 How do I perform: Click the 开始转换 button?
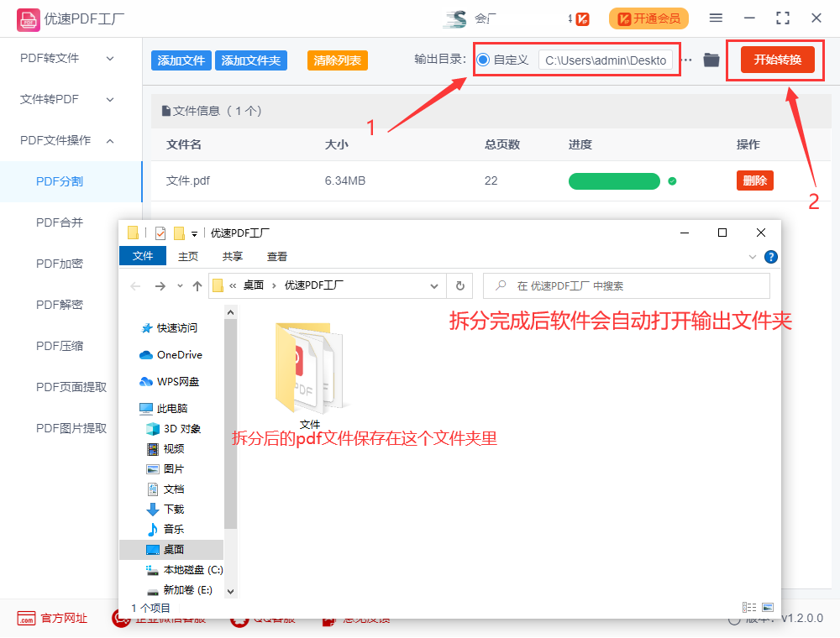tap(777, 60)
